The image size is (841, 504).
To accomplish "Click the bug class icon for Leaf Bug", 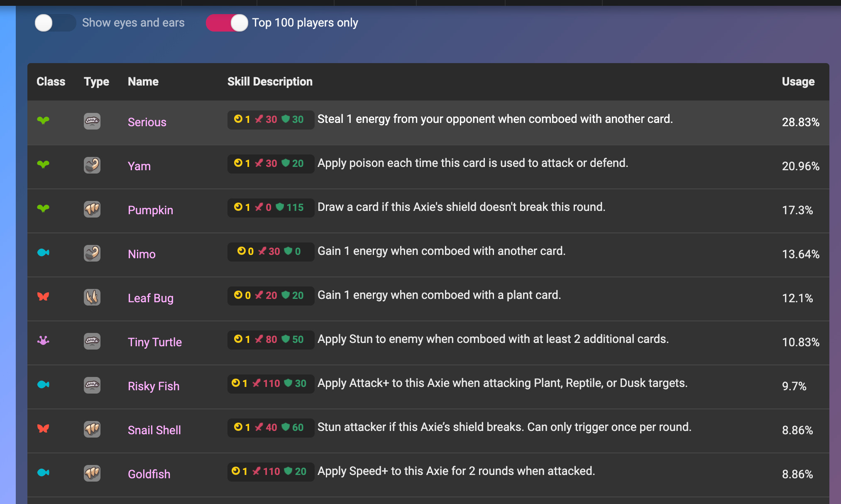I will (43, 296).
